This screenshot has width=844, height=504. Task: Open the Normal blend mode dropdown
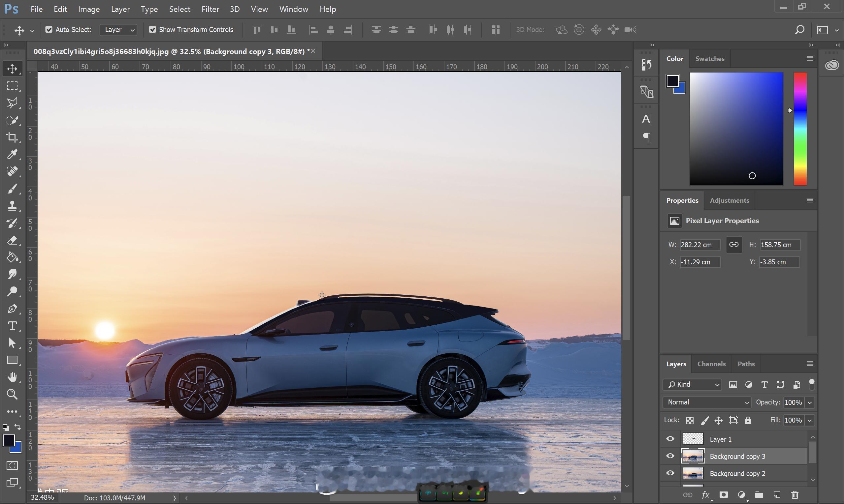click(708, 402)
